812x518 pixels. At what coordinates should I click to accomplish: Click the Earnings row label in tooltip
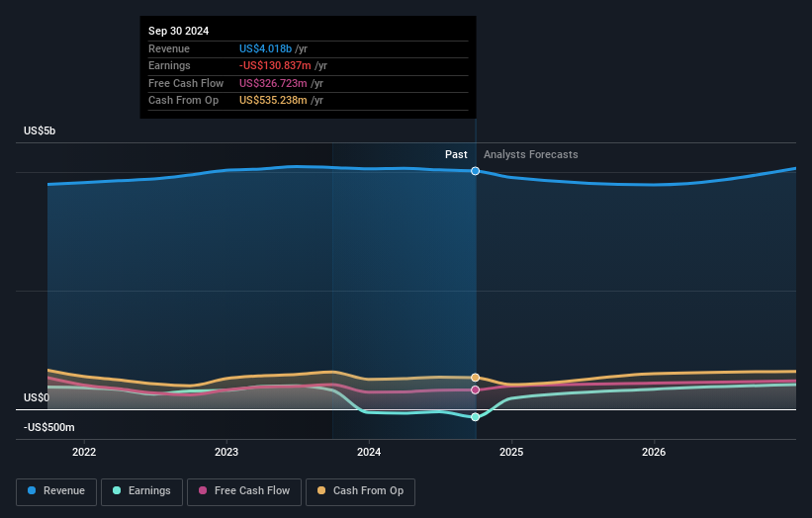coord(169,65)
